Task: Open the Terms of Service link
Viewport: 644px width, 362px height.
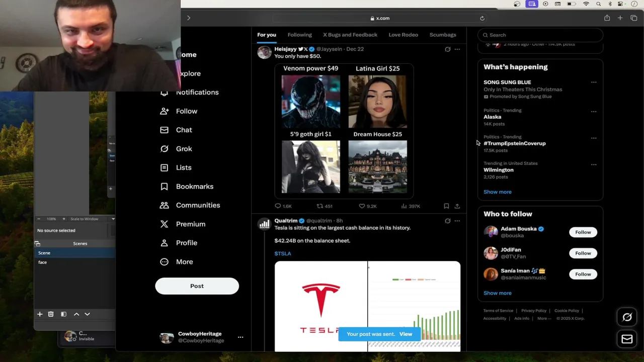Action: pyautogui.click(x=498, y=311)
